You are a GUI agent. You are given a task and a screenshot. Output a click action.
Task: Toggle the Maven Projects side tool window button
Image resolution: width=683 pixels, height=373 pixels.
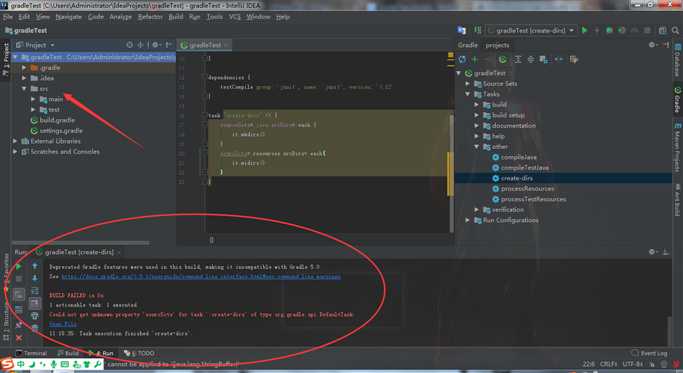point(677,148)
